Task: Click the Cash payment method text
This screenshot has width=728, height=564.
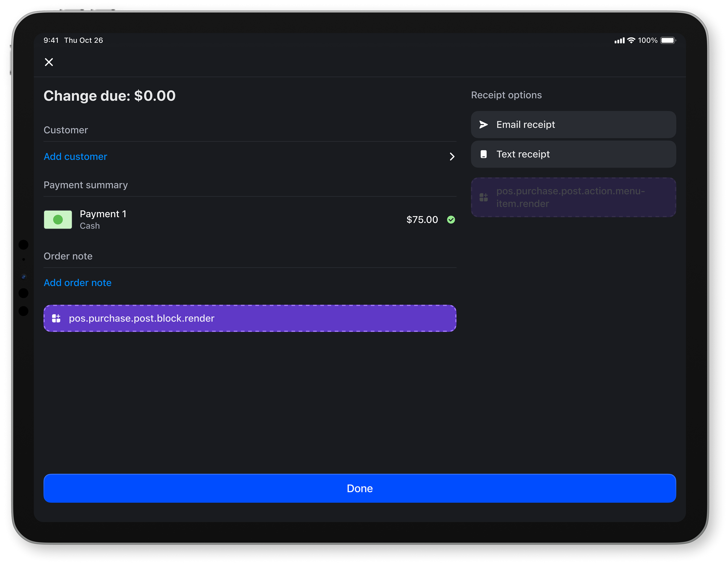Action: [90, 226]
